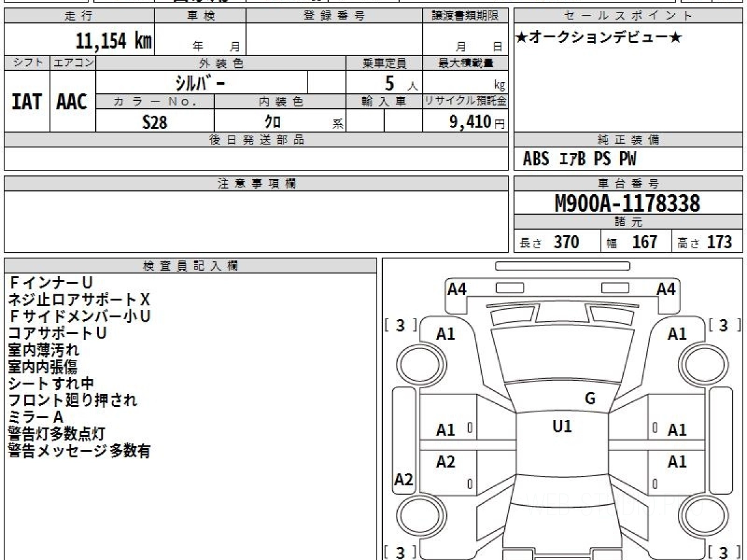Click the exterior color value シルバー
747x560 pixels.
pos(199,82)
